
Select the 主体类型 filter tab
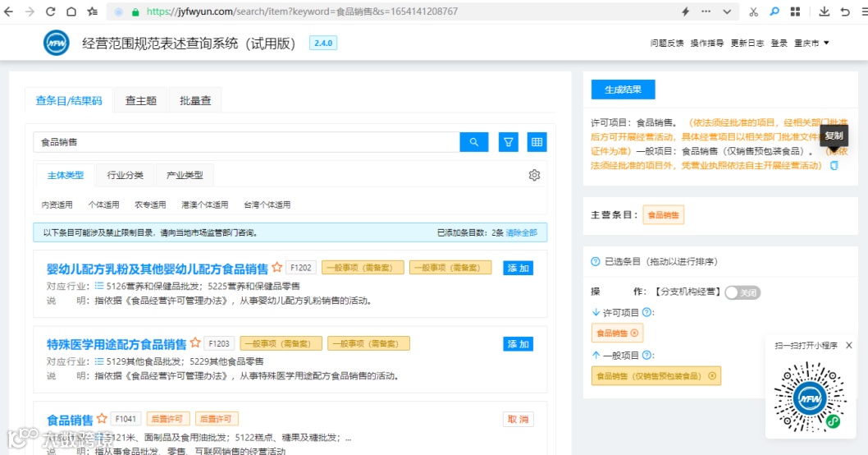click(66, 175)
